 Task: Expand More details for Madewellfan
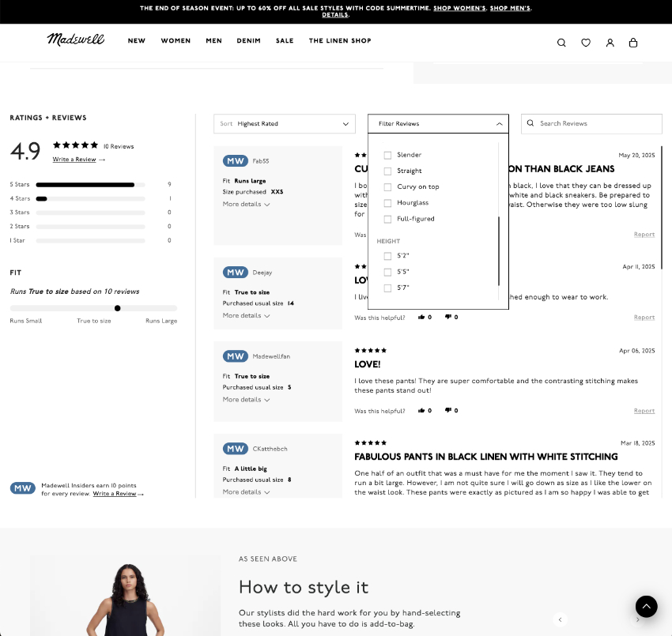pos(246,400)
